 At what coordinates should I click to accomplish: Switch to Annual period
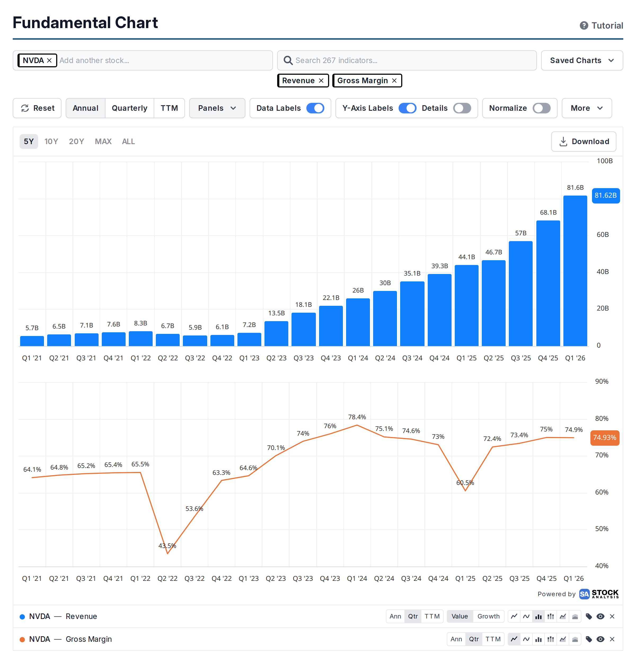pos(85,108)
